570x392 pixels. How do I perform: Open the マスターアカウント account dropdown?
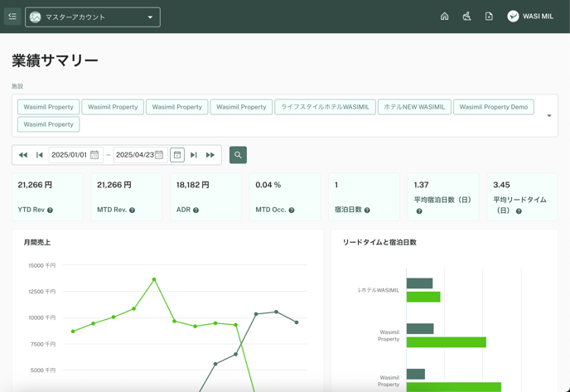(93, 17)
